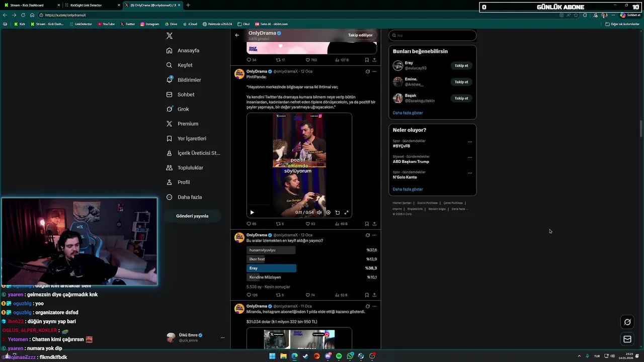Open Grok from sidebar

pos(178,109)
